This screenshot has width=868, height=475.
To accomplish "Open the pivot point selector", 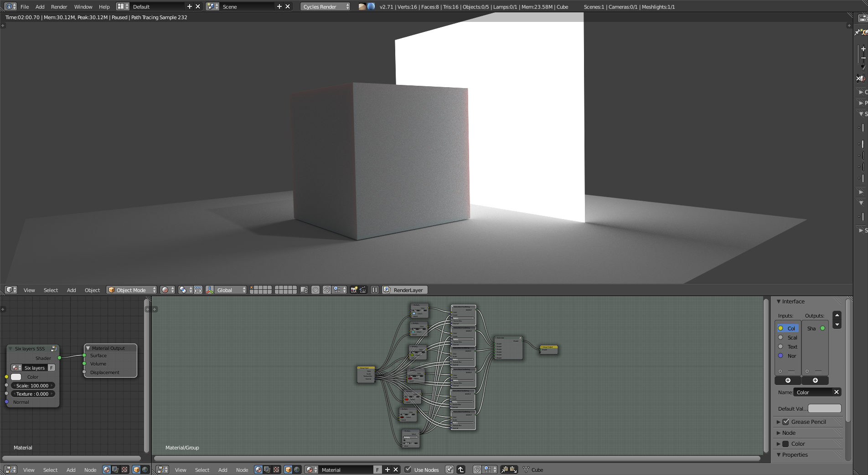I will [x=185, y=290].
